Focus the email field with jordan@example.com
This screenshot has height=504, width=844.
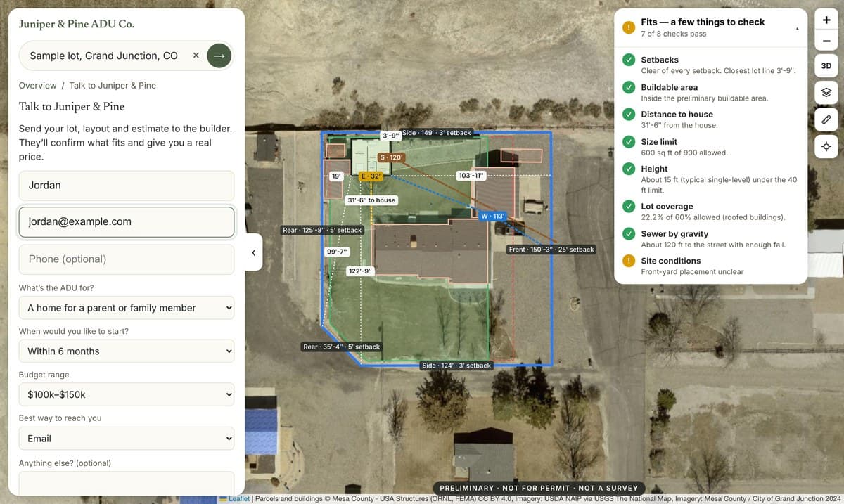point(127,221)
